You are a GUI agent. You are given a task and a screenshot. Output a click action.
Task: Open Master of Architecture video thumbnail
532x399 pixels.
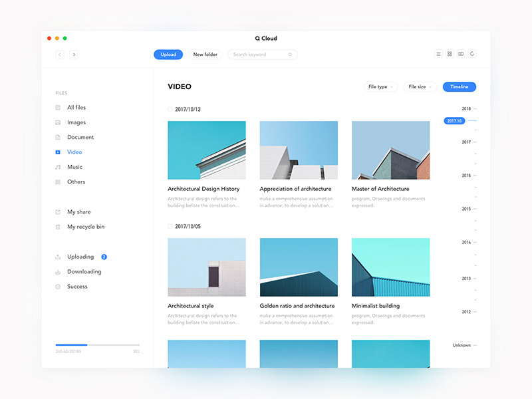click(x=390, y=150)
